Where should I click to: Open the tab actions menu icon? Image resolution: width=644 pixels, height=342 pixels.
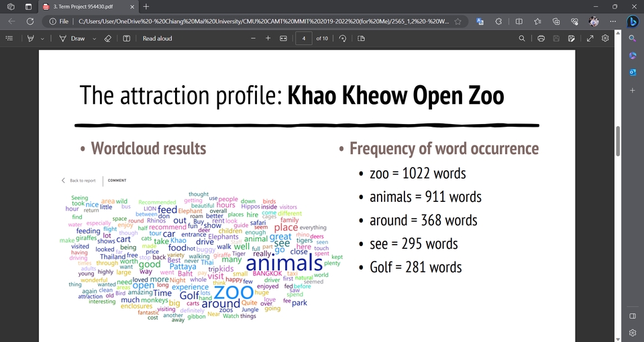click(x=28, y=7)
